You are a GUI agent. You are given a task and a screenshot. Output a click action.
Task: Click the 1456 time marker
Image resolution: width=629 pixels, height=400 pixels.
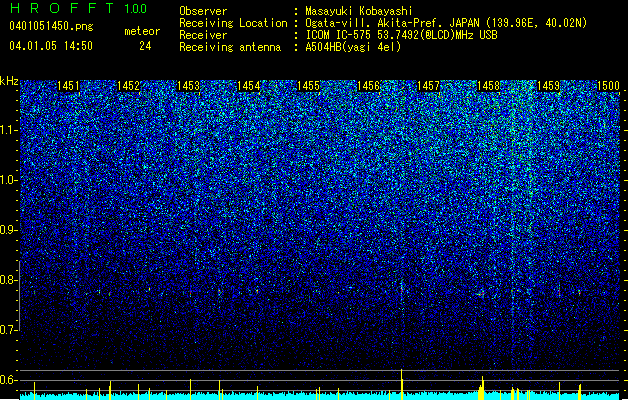(x=368, y=86)
